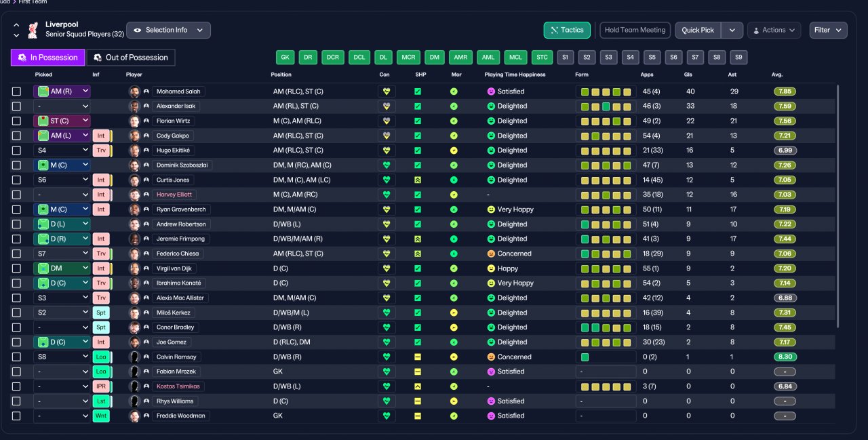Click Virgil van Dijk's Happy face icon
The width and height of the screenshot is (868, 440).
(491, 268)
